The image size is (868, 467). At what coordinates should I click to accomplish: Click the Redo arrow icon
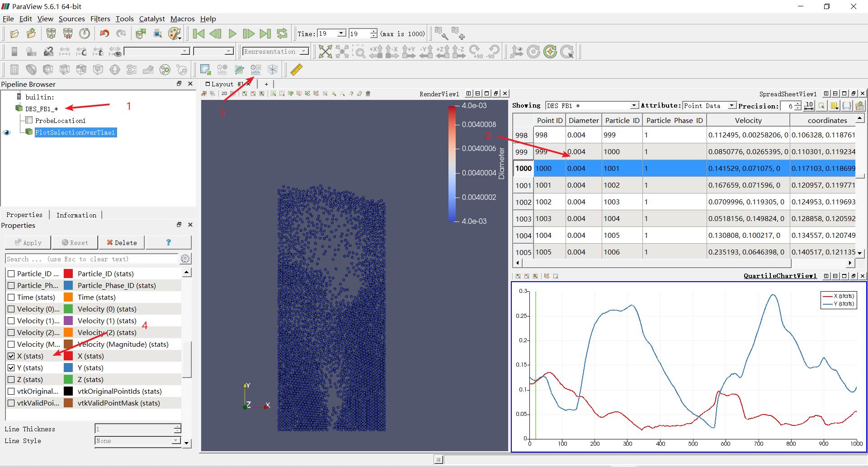pyautogui.click(x=121, y=33)
